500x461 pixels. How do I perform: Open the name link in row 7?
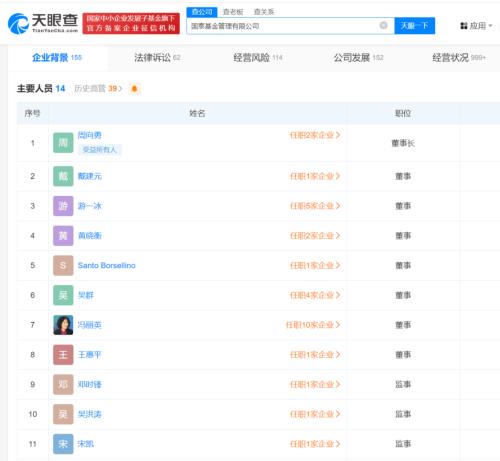(90, 325)
